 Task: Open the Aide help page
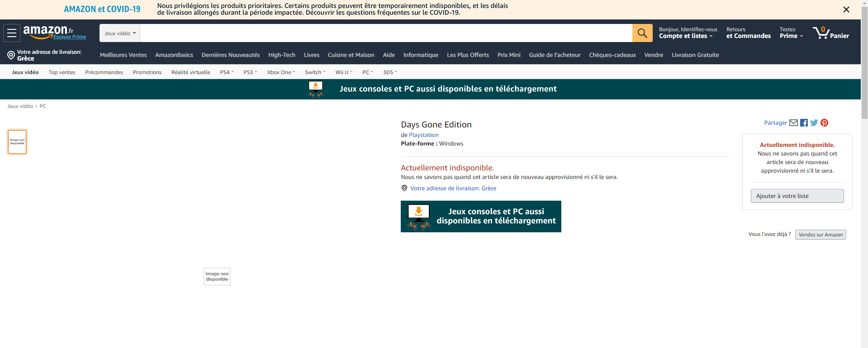point(389,55)
